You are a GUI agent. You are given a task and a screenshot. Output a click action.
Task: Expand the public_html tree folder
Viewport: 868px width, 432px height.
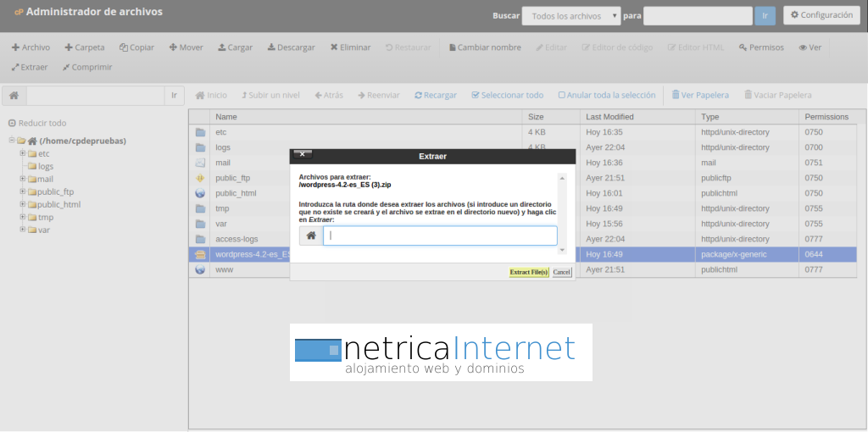pos(23,204)
